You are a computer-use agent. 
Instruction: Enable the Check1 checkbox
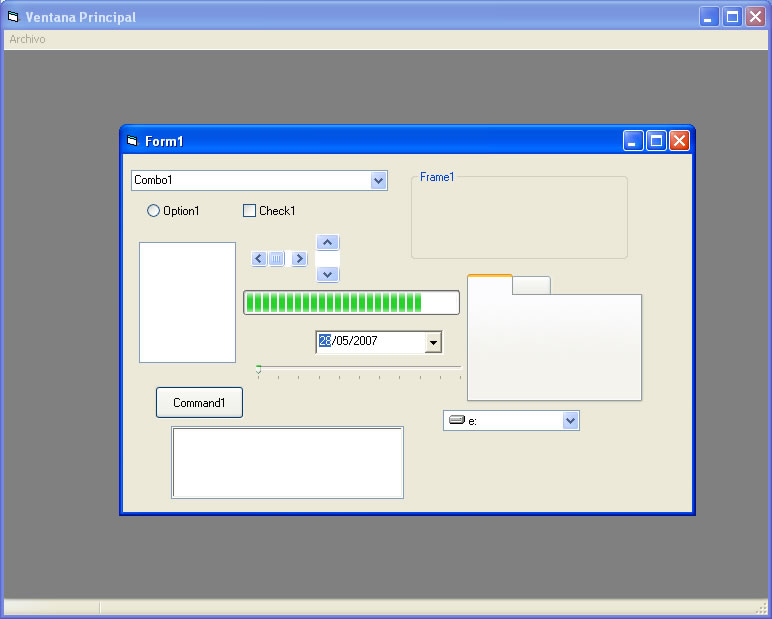pyautogui.click(x=250, y=211)
